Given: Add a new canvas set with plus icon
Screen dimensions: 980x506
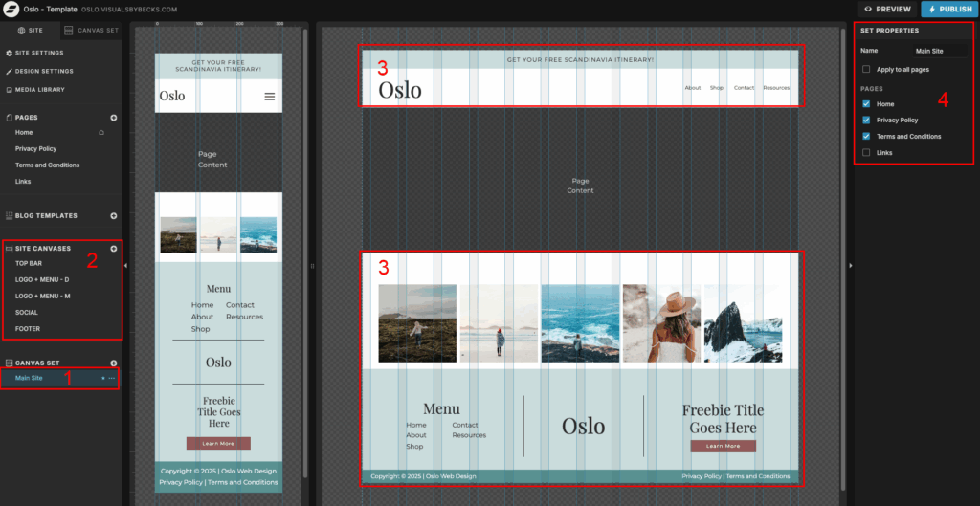Looking at the screenshot, I should [x=114, y=363].
